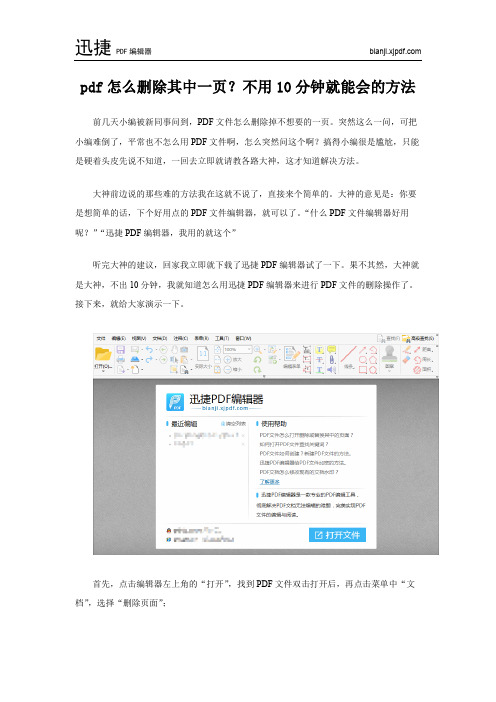This screenshot has height=702, width=496.
Task: Open the 窗口(W) menu
Action: (x=243, y=338)
